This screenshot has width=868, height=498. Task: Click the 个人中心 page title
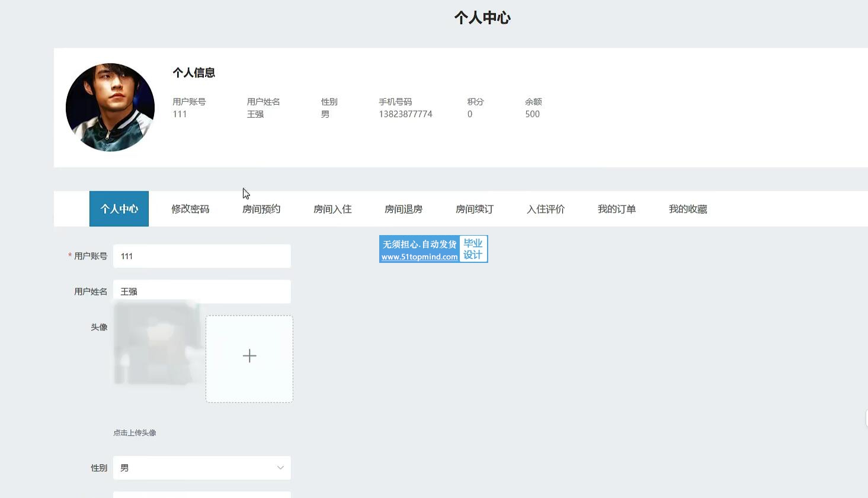(x=482, y=18)
